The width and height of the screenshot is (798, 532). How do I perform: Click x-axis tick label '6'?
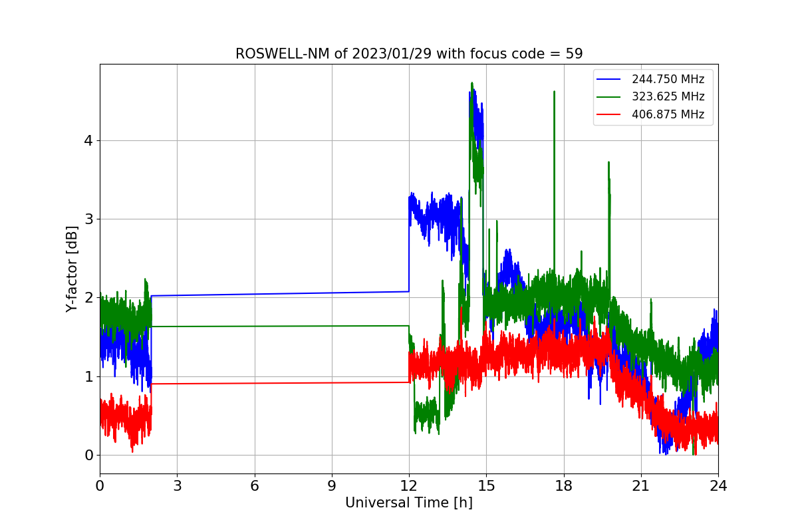pyautogui.click(x=255, y=485)
